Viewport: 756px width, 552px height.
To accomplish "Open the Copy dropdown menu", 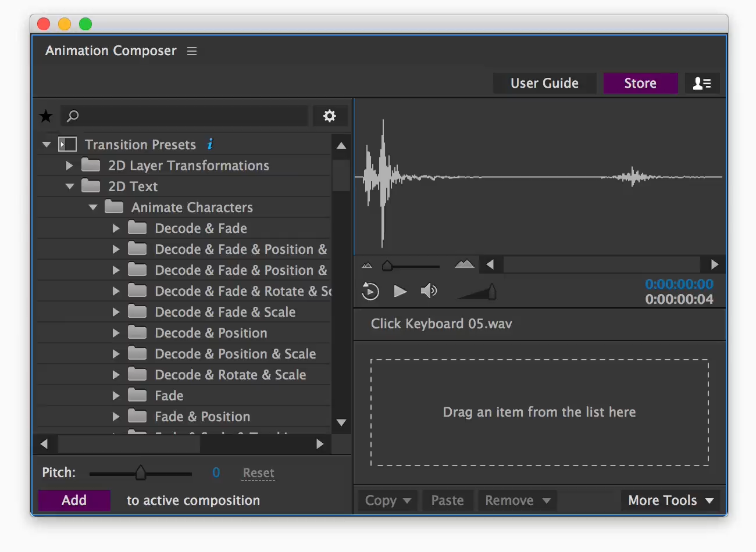I will (388, 500).
